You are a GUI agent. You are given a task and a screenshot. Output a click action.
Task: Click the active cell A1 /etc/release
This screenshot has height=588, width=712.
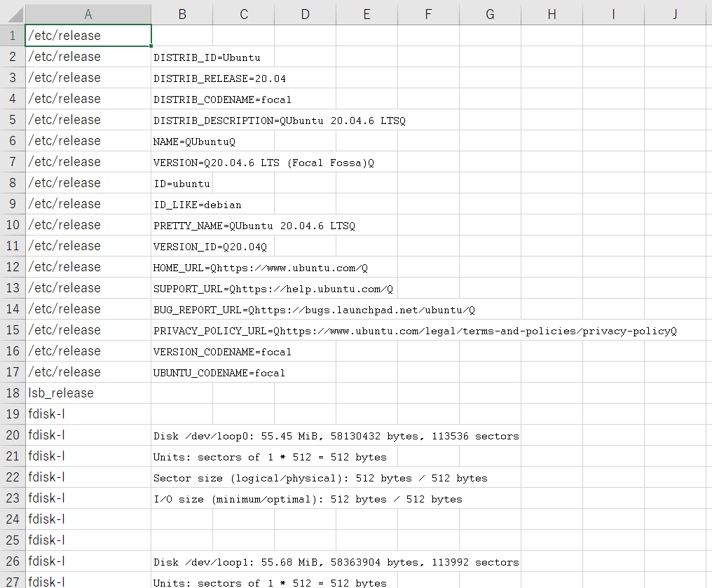[88, 36]
